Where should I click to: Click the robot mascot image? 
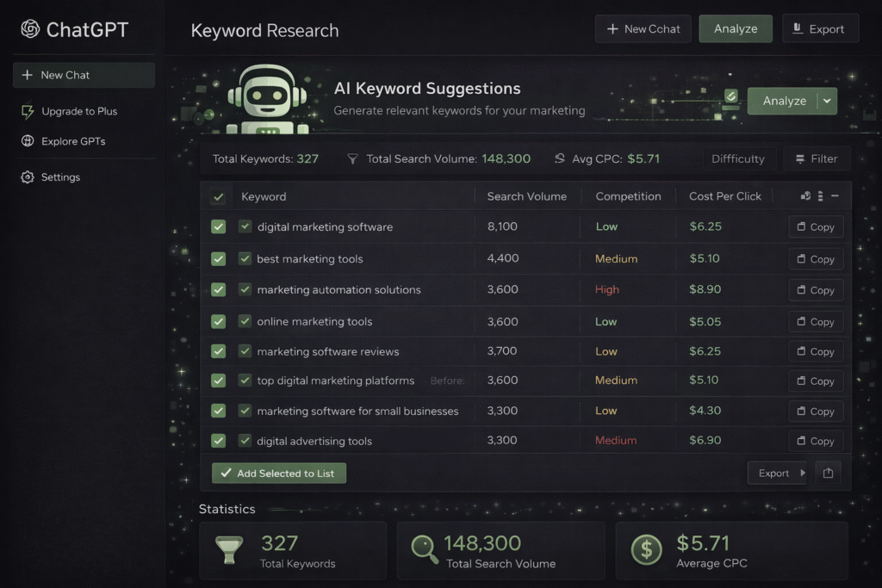point(266,101)
